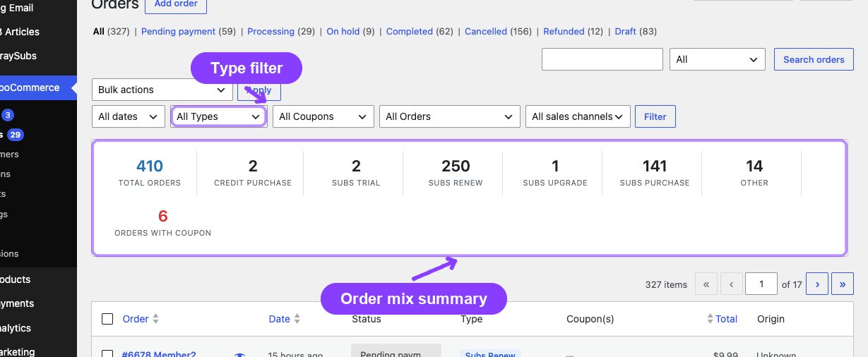This screenshot has height=357, width=868.
Task: Click the Pending payment status badge
Action: point(396,351)
